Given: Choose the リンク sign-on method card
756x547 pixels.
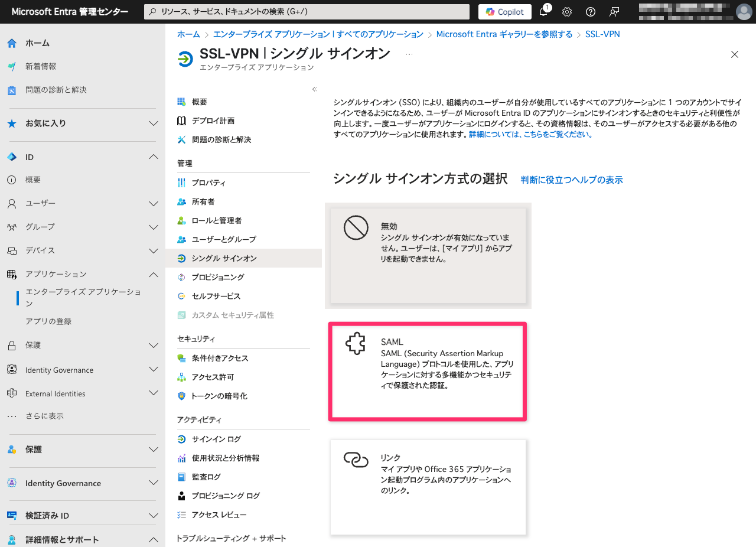Looking at the screenshot, I should tap(428, 487).
